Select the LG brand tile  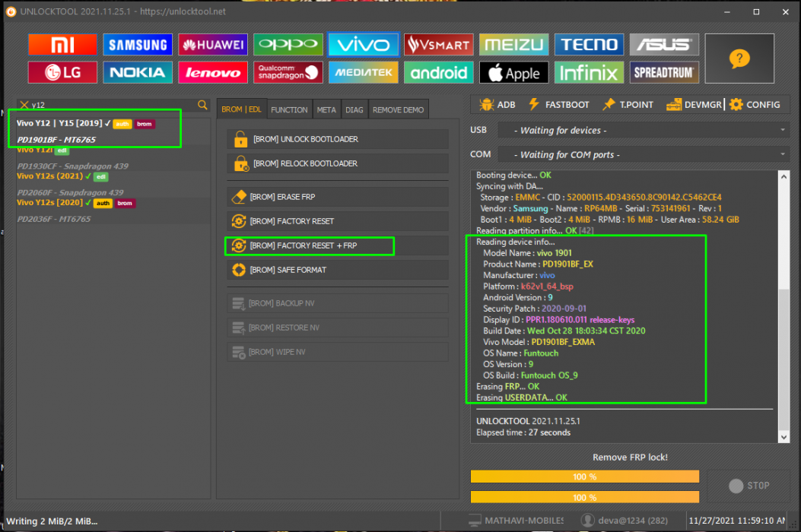point(62,72)
